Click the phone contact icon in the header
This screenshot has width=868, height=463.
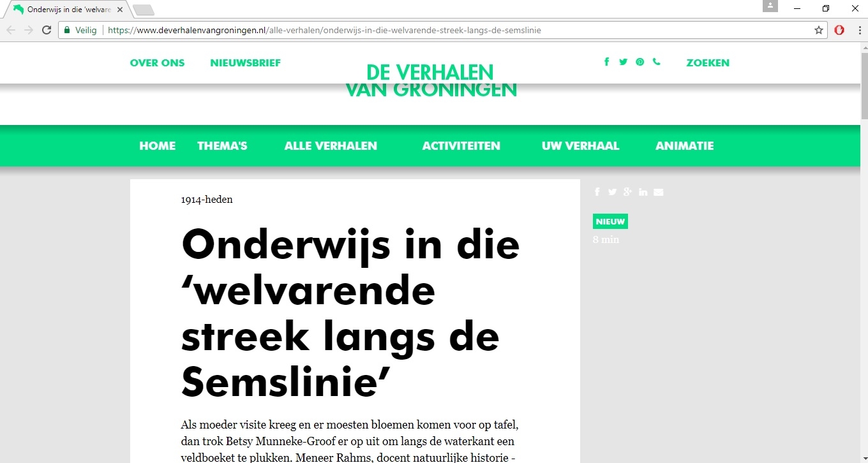click(656, 62)
